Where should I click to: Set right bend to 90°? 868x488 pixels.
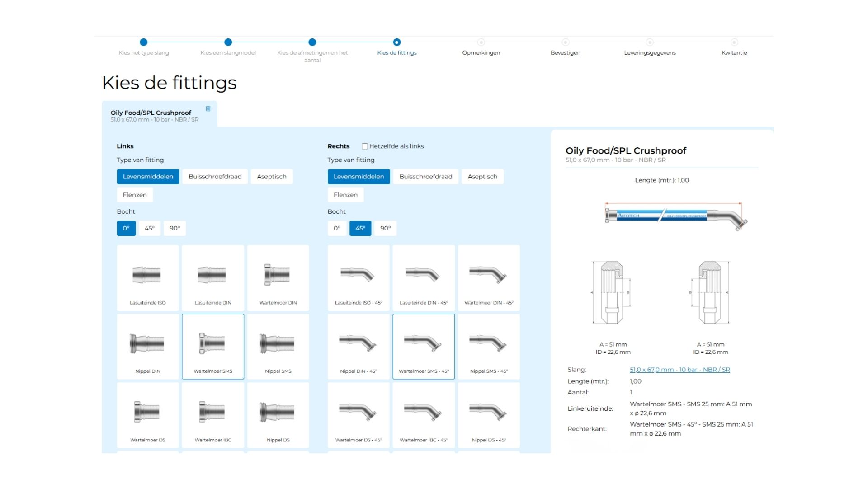[385, 228]
